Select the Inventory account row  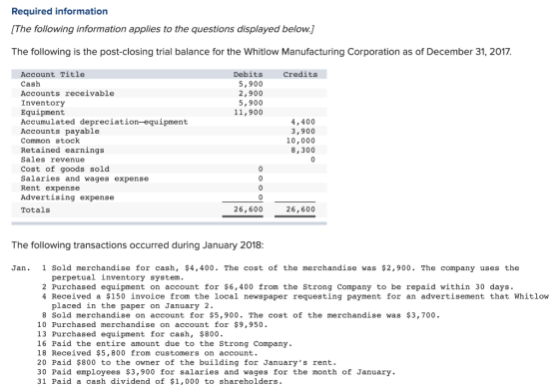coord(169,103)
